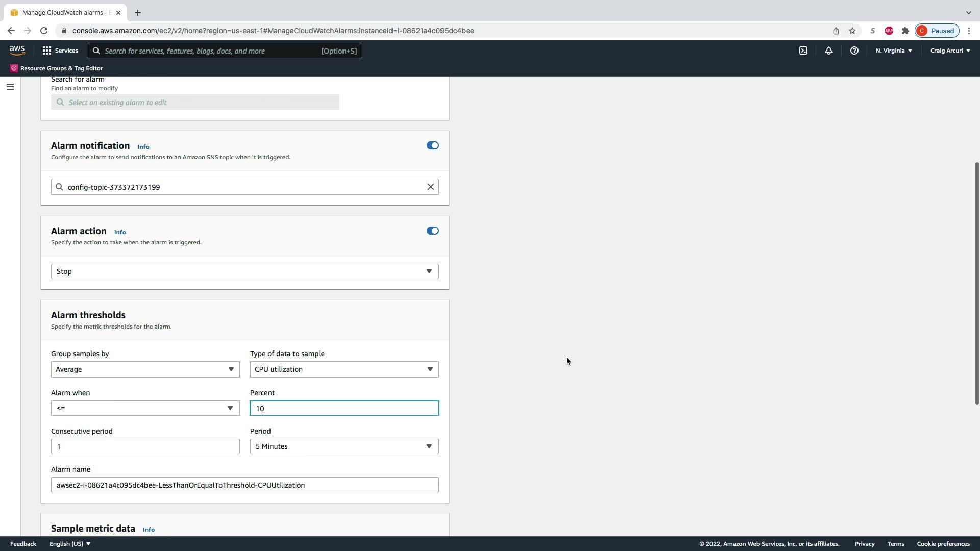Viewport: 980px width, 551px height.
Task: Bookmark this page with the star icon
Action: tap(852, 31)
